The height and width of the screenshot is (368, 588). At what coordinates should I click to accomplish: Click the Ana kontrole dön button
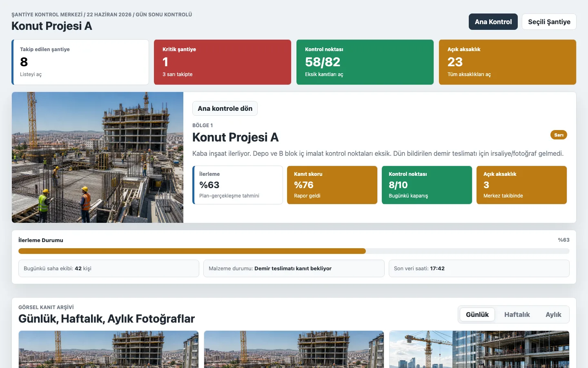click(225, 108)
